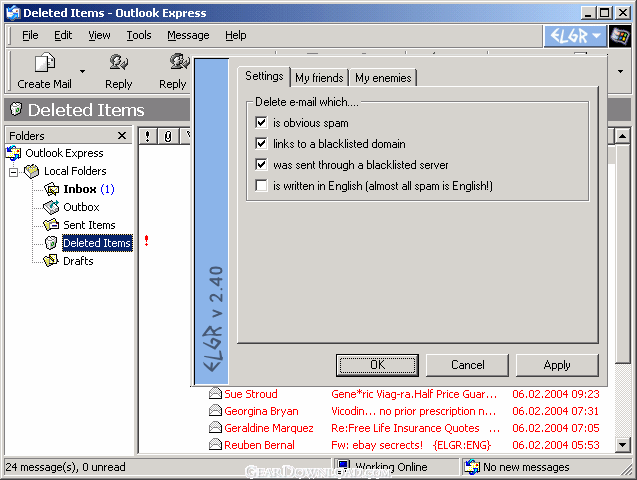Image resolution: width=637 pixels, height=480 pixels.
Task: Switch to the My friends tab
Action: [x=319, y=78]
